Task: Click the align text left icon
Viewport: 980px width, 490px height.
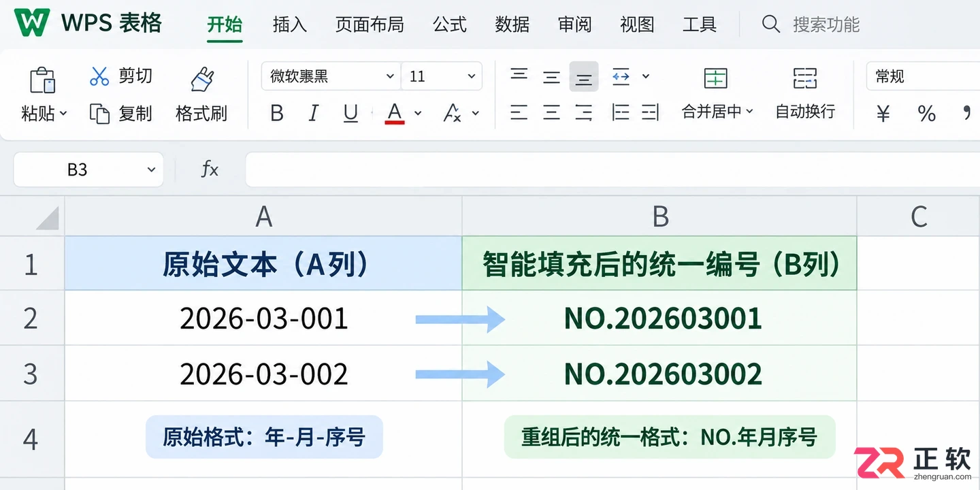Action: pos(519,112)
